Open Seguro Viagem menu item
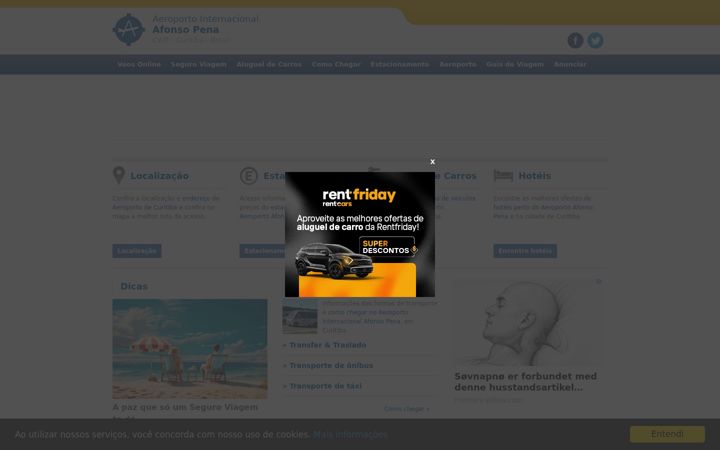The image size is (720, 450). tap(199, 64)
